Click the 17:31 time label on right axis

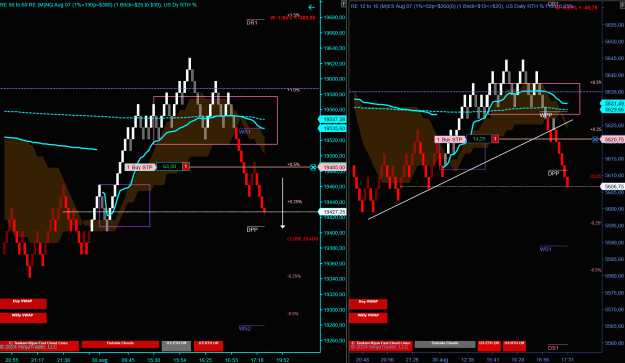[567, 360]
